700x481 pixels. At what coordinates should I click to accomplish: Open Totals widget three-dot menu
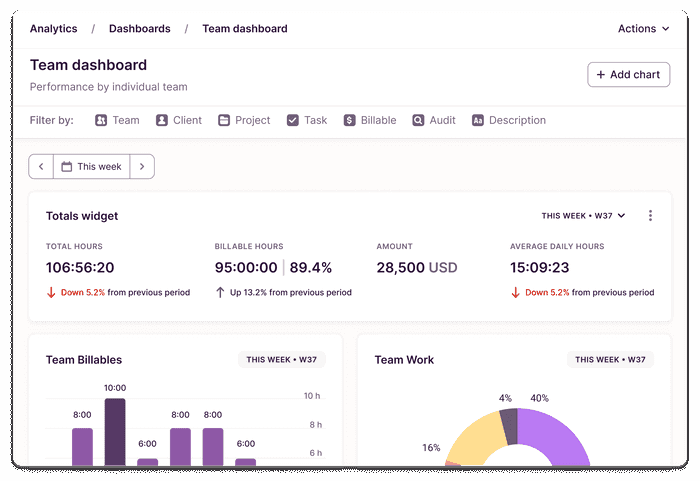pos(650,216)
